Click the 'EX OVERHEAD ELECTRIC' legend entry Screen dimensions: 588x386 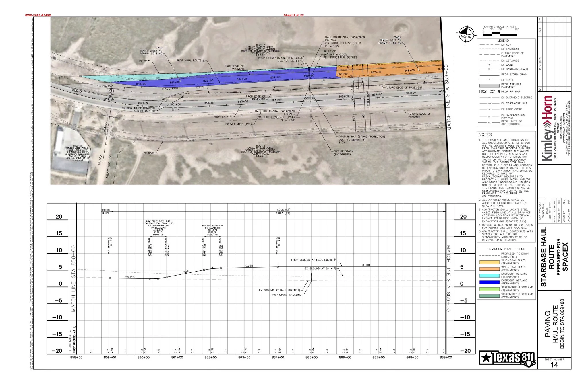coord(517,98)
